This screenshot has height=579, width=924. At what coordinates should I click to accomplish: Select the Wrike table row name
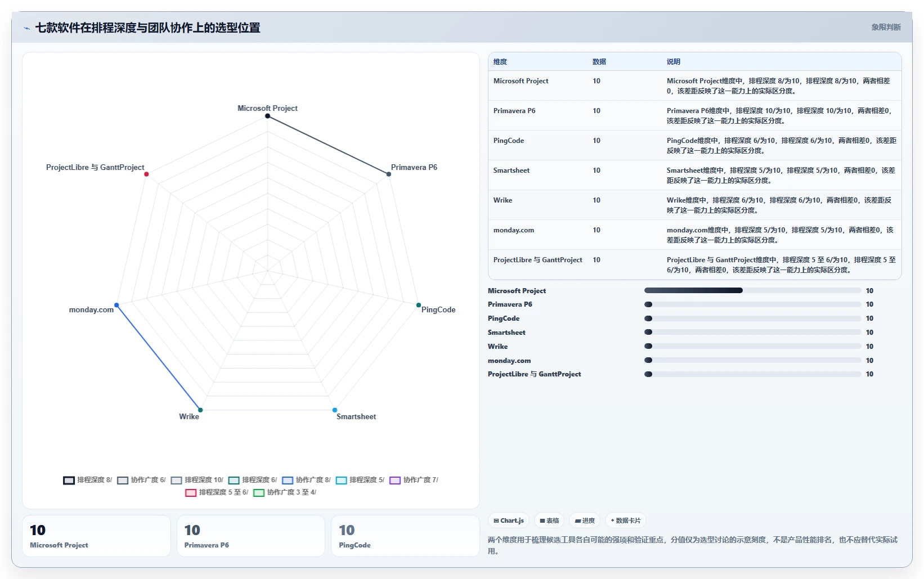503,200
